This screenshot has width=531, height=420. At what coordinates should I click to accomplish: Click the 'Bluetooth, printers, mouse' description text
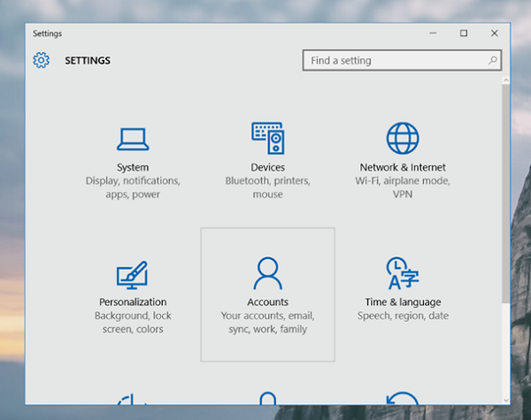click(267, 187)
